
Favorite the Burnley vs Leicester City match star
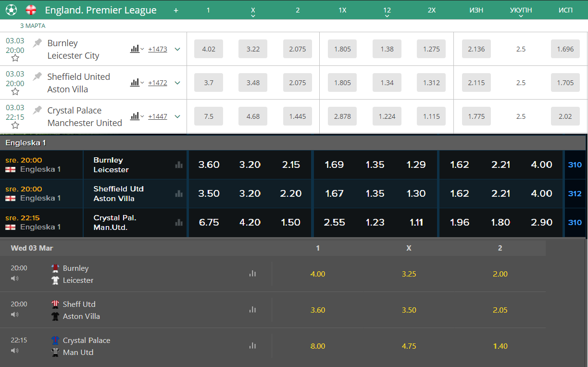tap(15, 58)
